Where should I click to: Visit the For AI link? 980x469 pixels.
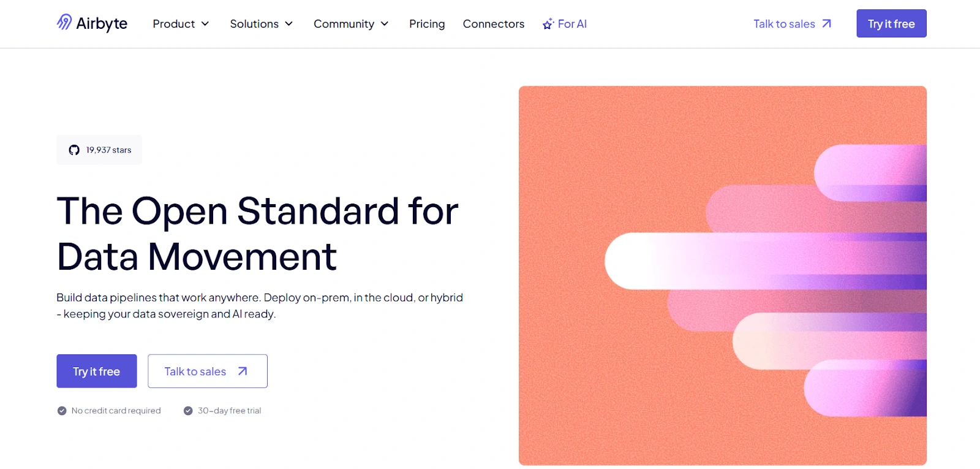click(571, 24)
